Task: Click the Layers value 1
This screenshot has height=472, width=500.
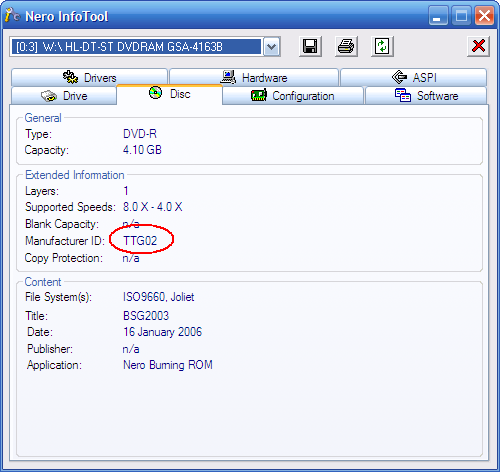Action: pyautogui.click(x=126, y=191)
